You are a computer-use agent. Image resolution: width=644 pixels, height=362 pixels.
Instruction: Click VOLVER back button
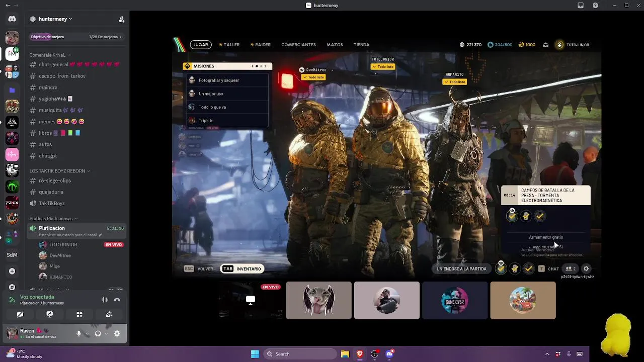[199, 269]
